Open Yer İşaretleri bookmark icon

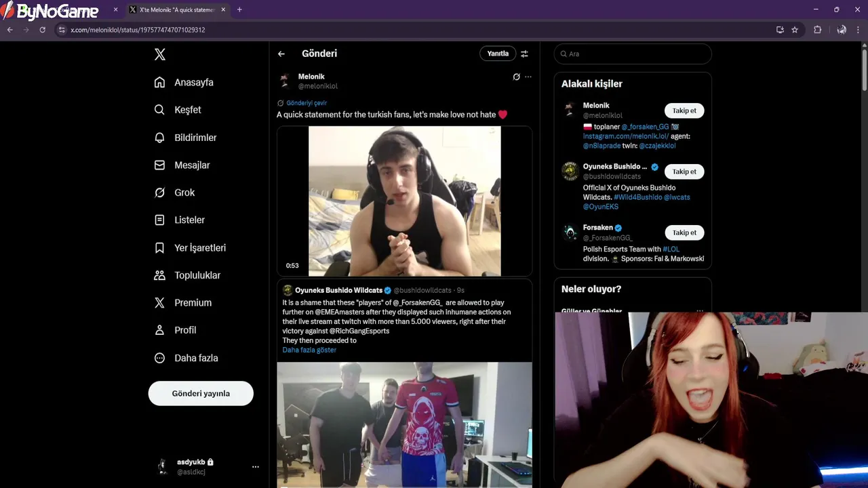pyautogui.click(x=159, y=248)
